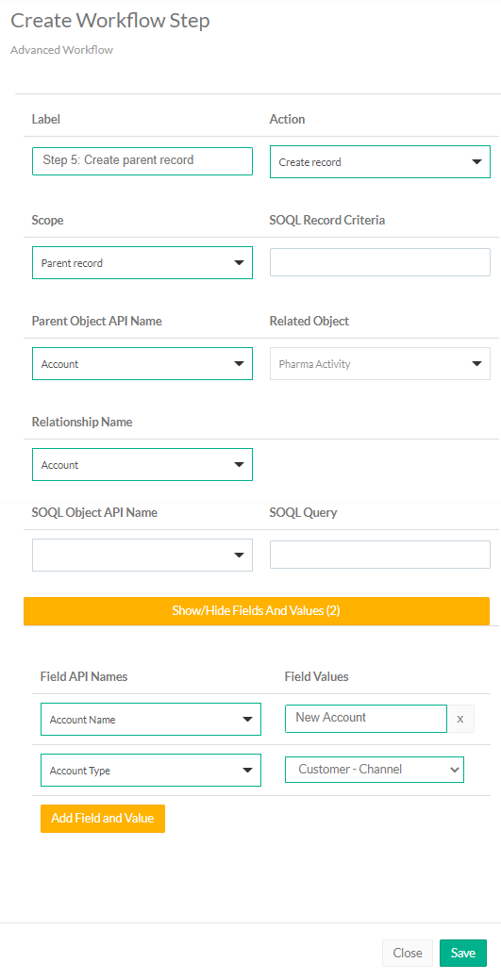The image size is (501, 980).
Task: Open the Customer - Channel value dropdown
Action: pos(374,770)
